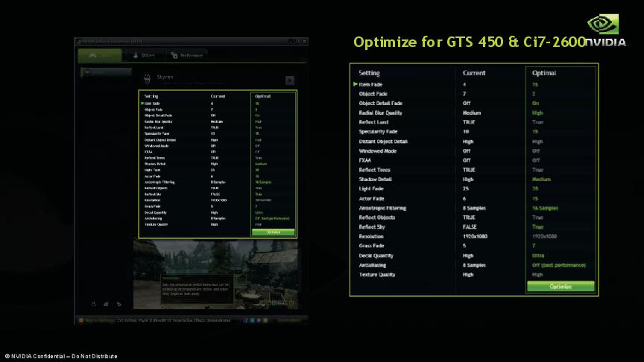Click the optimal 'Off (best performance)' value
644x362 pixels.
(559, 265)
